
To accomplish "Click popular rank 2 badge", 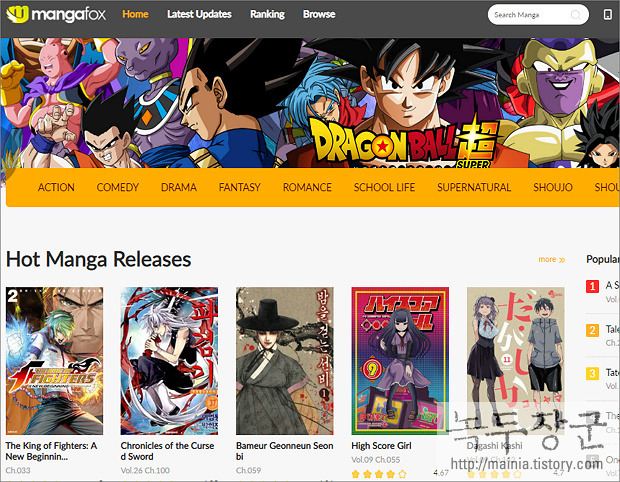I will click(x=592, y=330).
